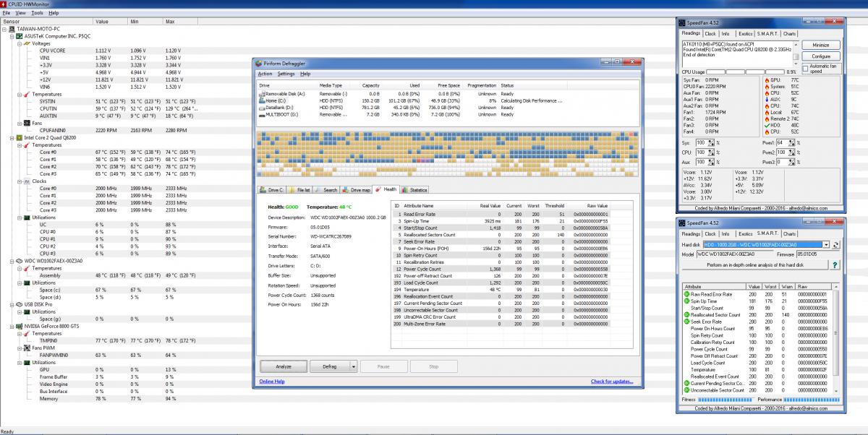Open the Online Help link in Defraggler
The height and width of the screenshot is (435, 868).
coord(272,382)
